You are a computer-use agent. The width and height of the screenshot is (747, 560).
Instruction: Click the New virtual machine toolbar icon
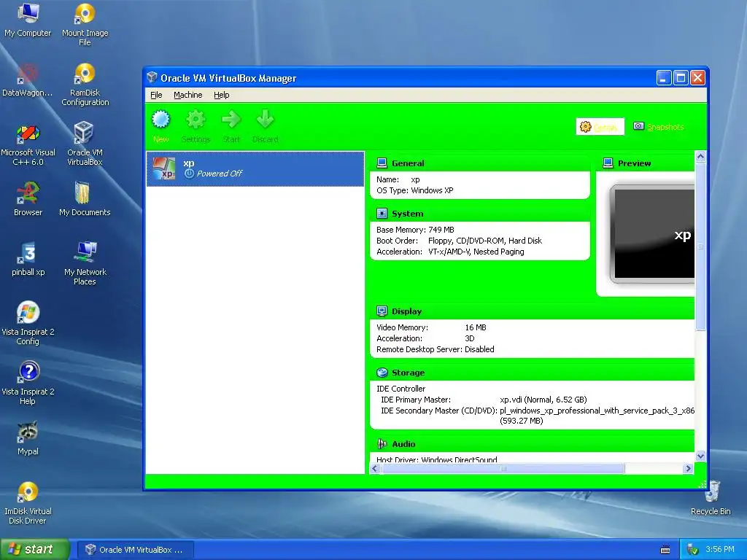pyautogui.click(x=160, y=120)
